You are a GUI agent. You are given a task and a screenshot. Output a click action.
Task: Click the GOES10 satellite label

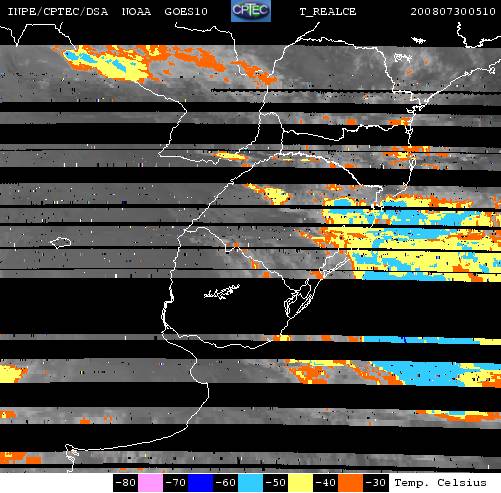(x=186, y=12)
